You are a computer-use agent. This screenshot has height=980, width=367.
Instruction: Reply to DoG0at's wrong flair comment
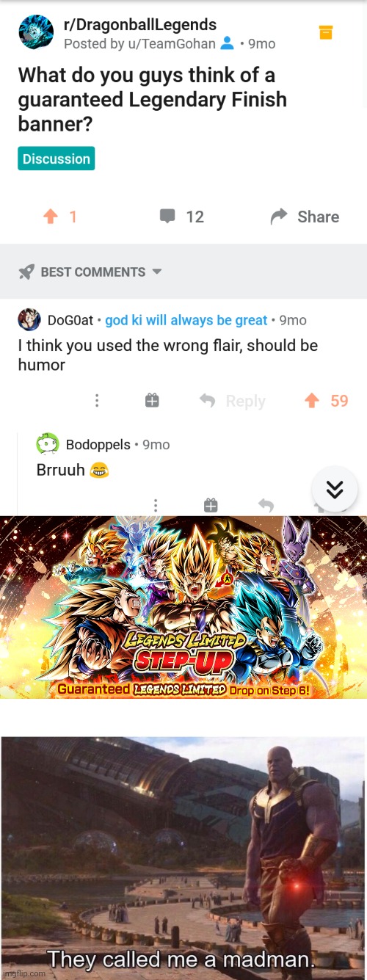233,401
